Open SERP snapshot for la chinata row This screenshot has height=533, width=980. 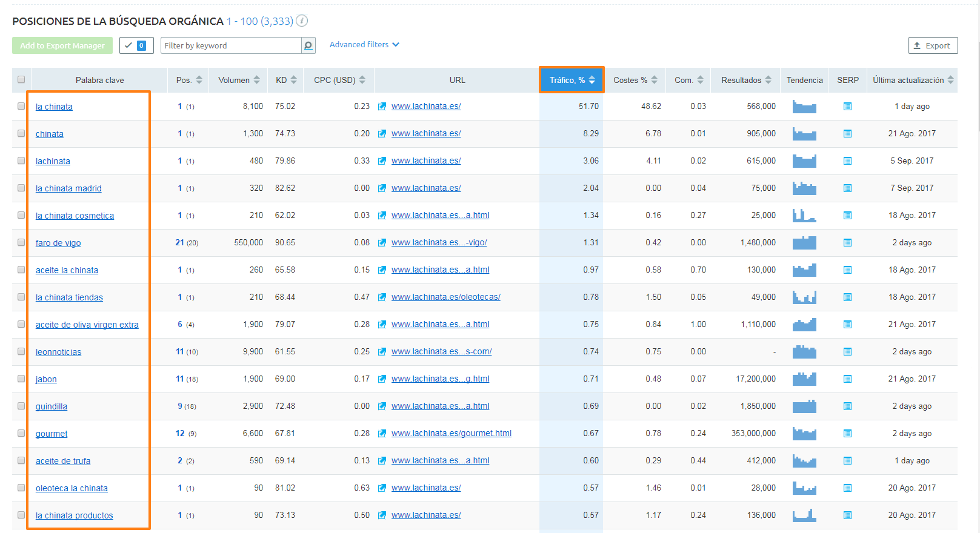click(x=848, y=107)
